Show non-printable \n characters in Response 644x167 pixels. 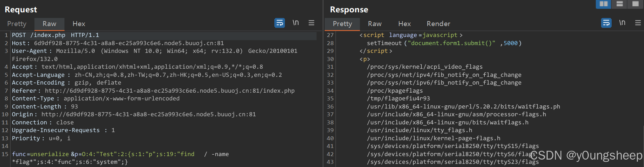[x=623, y=23]
